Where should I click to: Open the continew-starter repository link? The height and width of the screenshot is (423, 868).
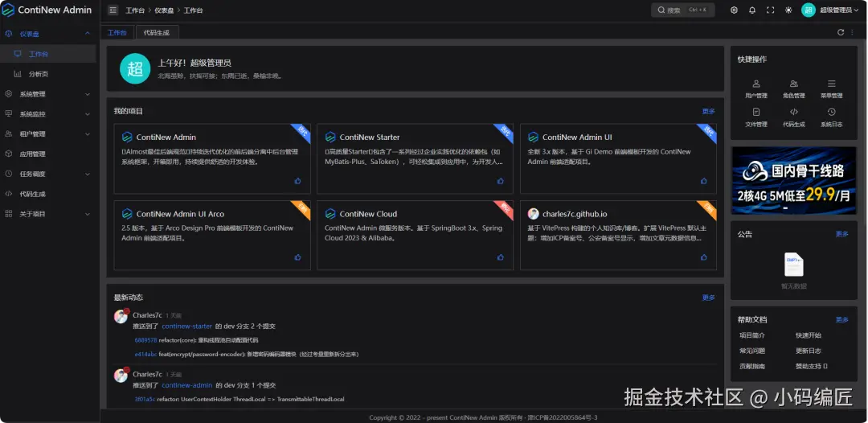click(187, 326)
